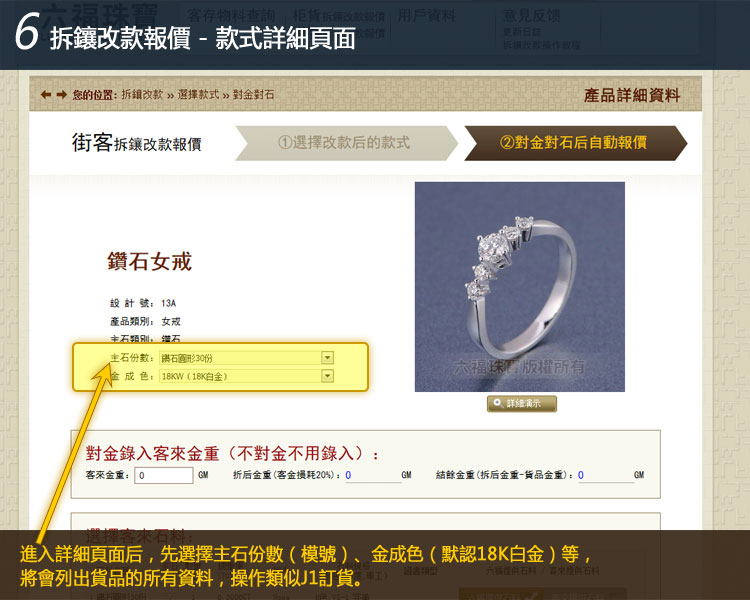The width and height of the screenshot is (750, 600).
Task: Click the magnifier icon on 詳細演示 button
Action: tap(497, 403)
